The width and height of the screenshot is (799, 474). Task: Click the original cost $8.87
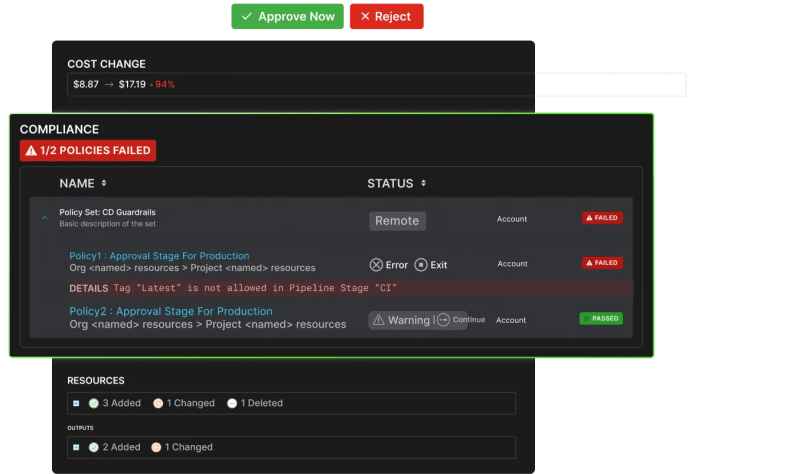(x=86, y=84)
